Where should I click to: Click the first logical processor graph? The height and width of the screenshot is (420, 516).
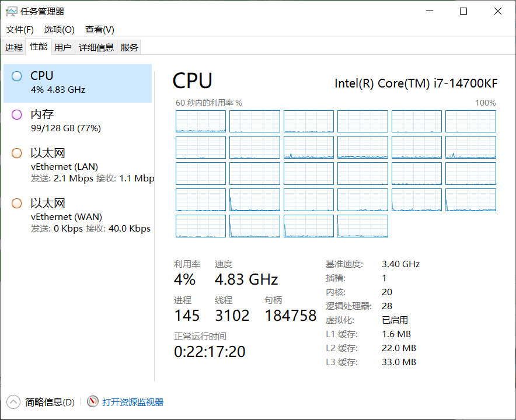click(201, 121)
